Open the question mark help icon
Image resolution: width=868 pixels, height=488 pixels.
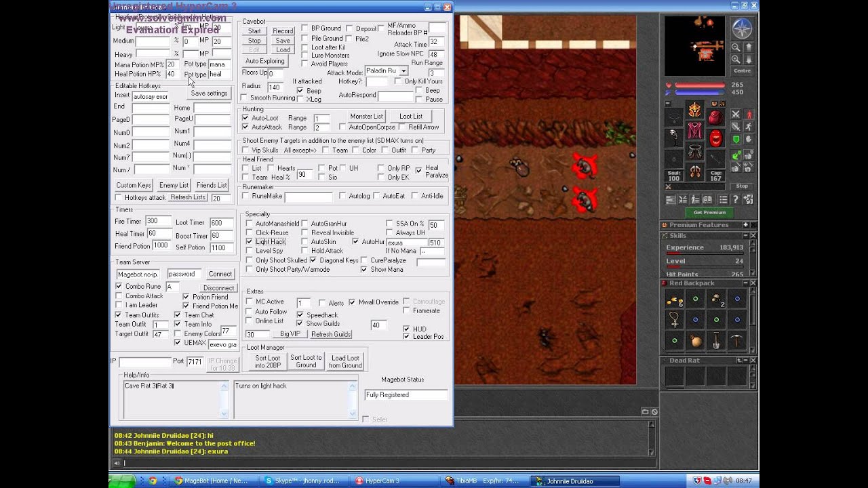click(736, 199)
